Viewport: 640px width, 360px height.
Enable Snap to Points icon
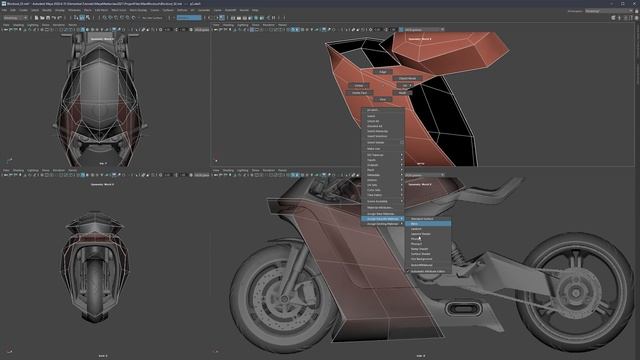116,18
